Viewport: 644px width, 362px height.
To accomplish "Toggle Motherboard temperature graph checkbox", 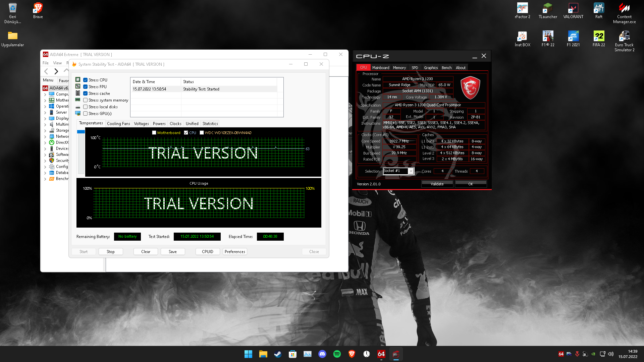I will [154, 133].
